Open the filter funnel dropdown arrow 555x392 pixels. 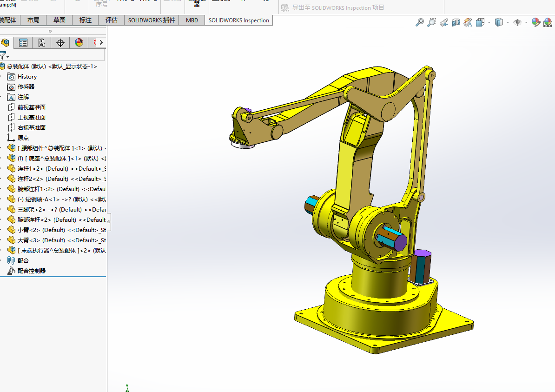pyautogui.click(x=7, y=57)
